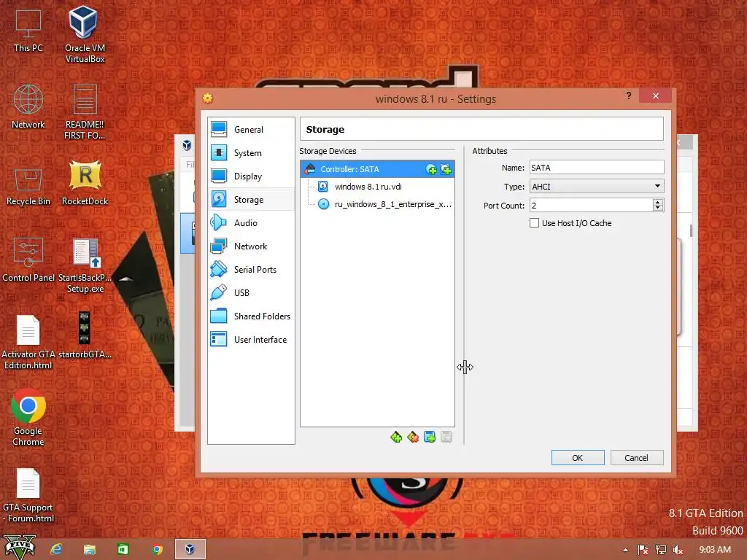
Task: Confirm settings with the OK button
Action: [x=578, y=458]
